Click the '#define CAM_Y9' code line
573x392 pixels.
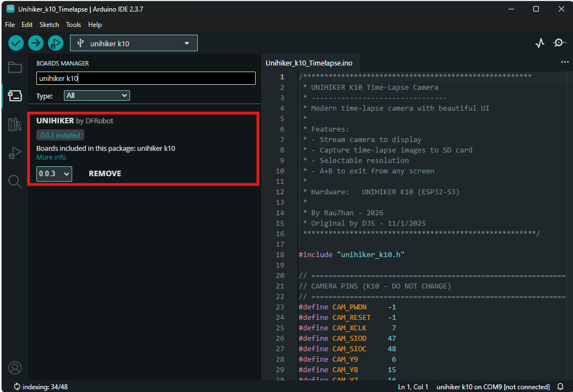pos(347,359)
